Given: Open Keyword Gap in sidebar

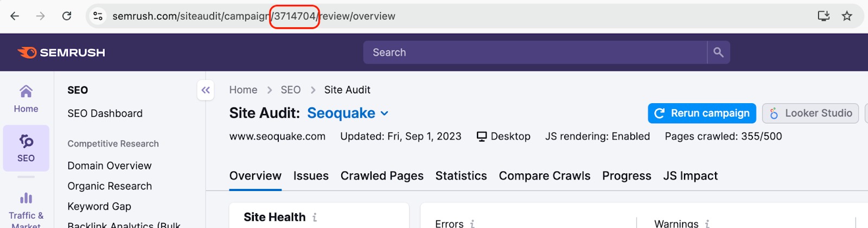Looking at the screenshot, I should (x=99, y=206).
